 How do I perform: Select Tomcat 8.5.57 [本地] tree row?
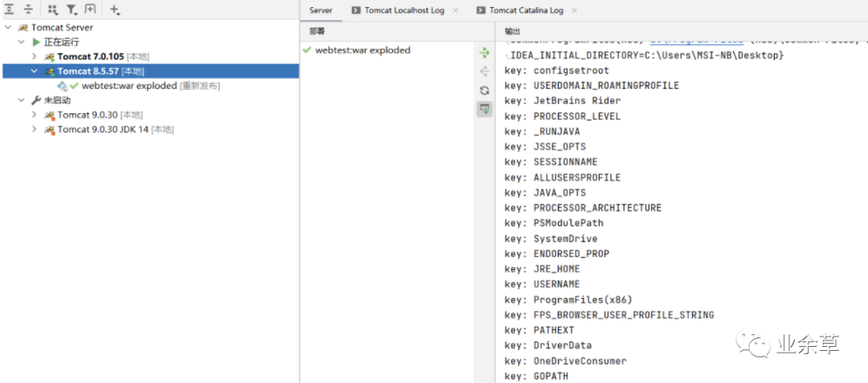tap(150, 71)
